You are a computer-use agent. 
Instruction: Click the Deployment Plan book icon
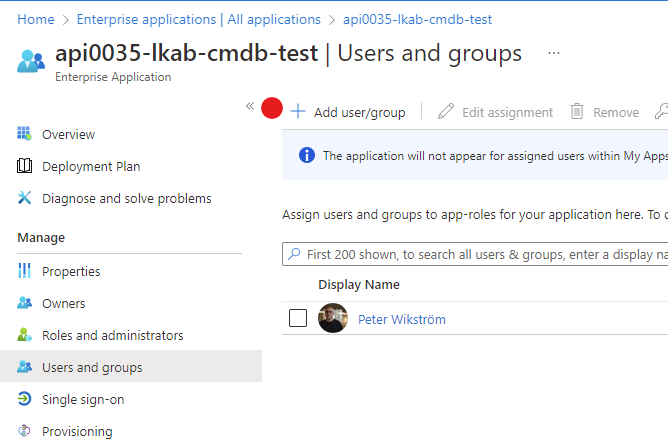[24, 165]
